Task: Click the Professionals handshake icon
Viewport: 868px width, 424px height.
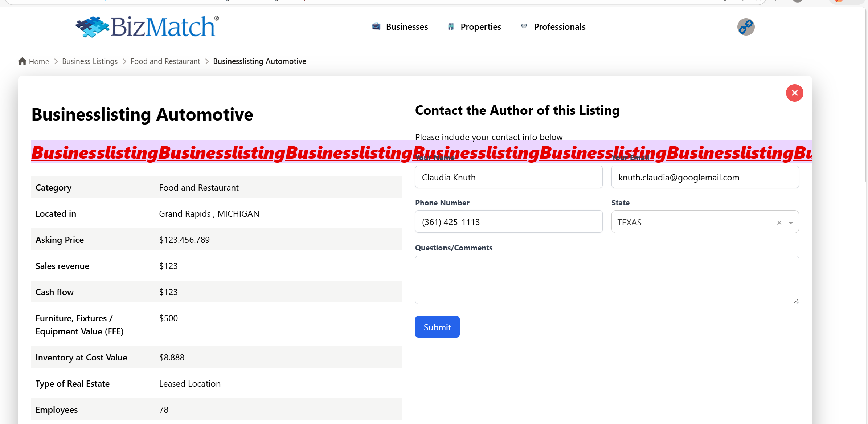Action: 524,26
